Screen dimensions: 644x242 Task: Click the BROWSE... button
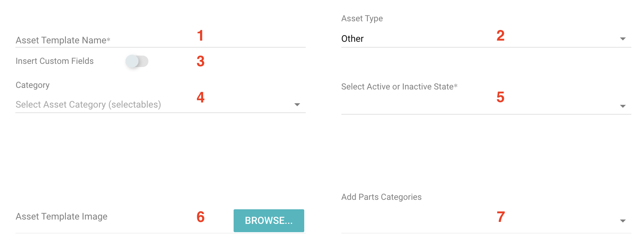pyautogui.click(x=269, y=220)
